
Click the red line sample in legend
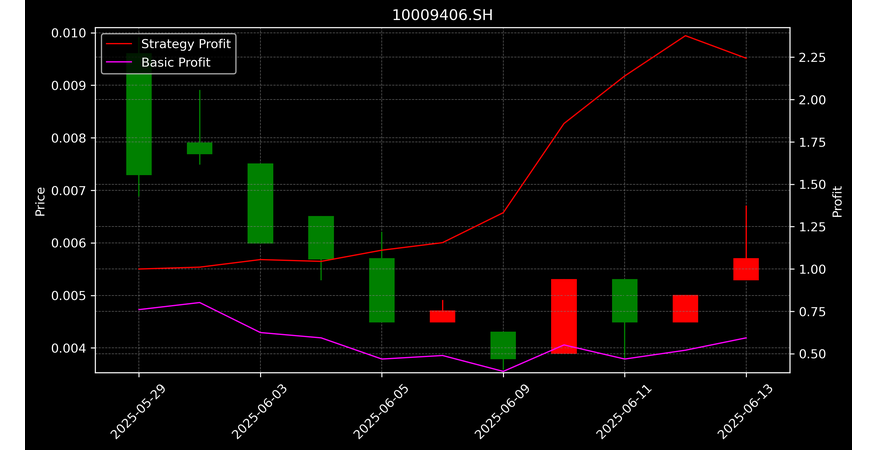coord(119,44)
